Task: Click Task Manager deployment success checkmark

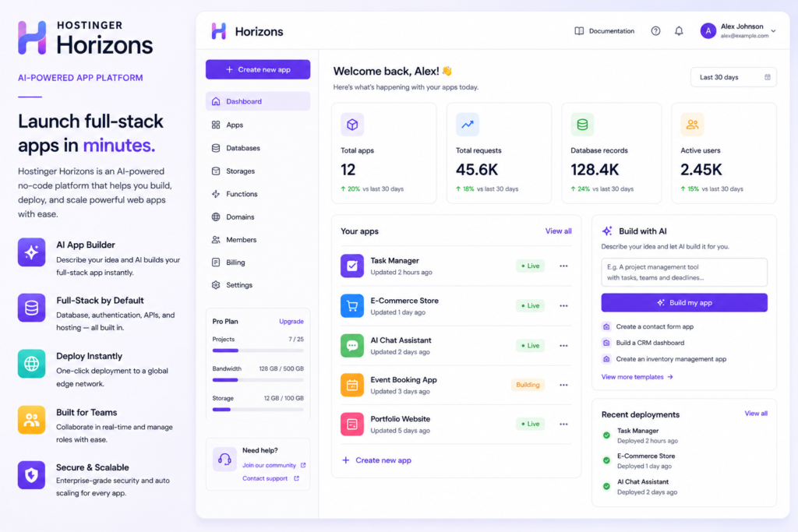Action: coord(606,435)
